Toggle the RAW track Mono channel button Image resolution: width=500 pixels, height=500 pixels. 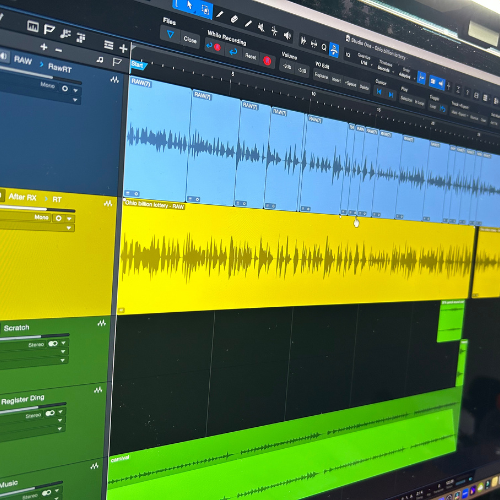click(65, 88)
